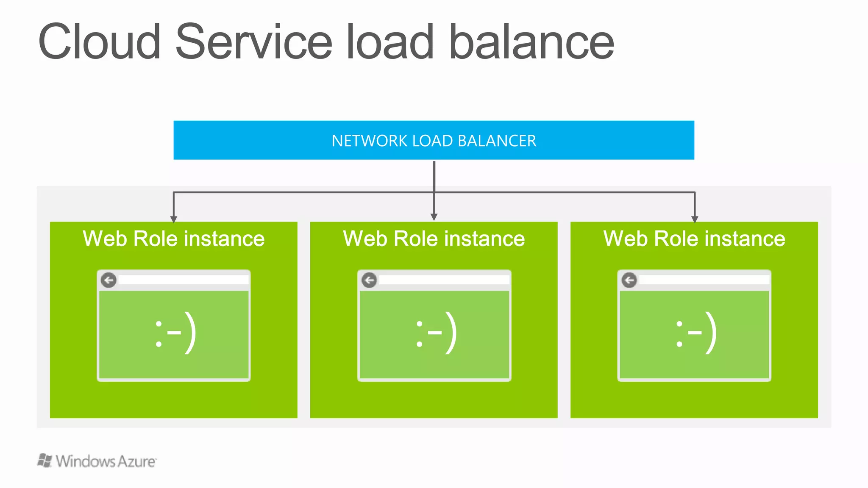Select right Web Role instance label
868x488 pixels.
694,238
